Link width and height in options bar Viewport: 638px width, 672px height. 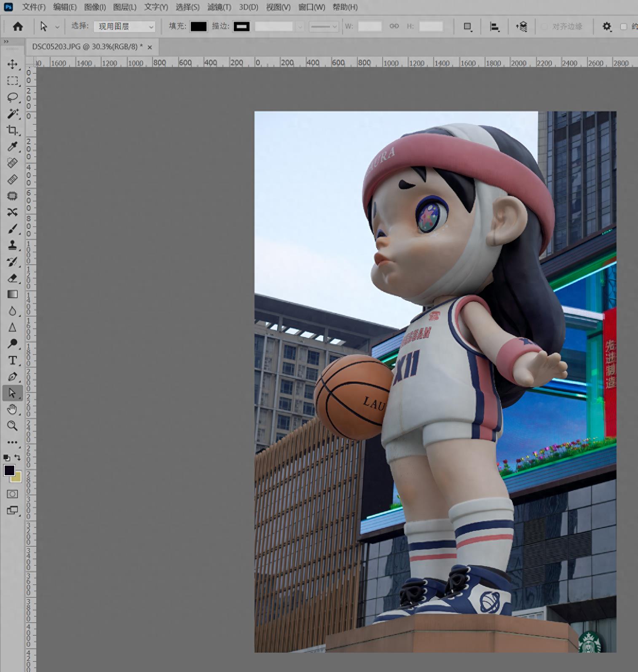pos(394,26)
